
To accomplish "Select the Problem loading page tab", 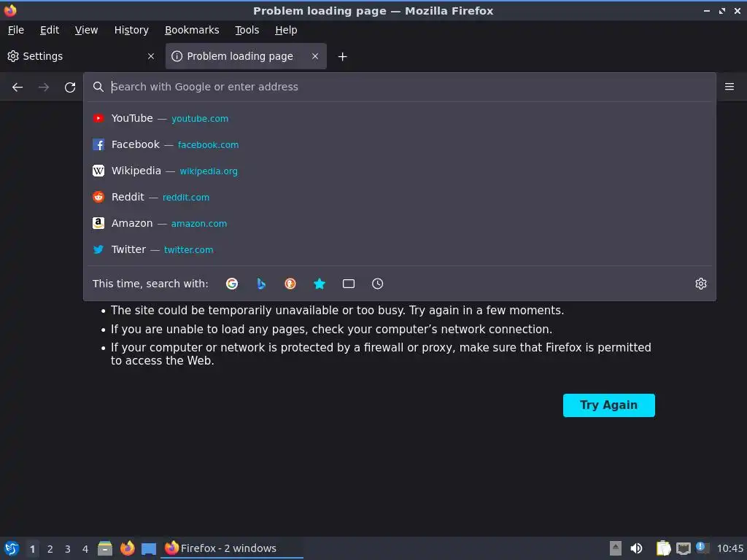I will (246, 56).
